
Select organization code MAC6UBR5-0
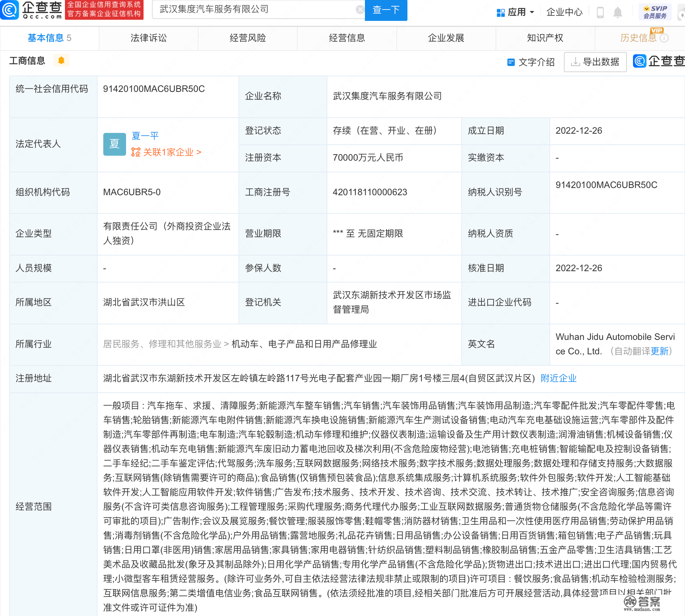[x=132, y=192]
